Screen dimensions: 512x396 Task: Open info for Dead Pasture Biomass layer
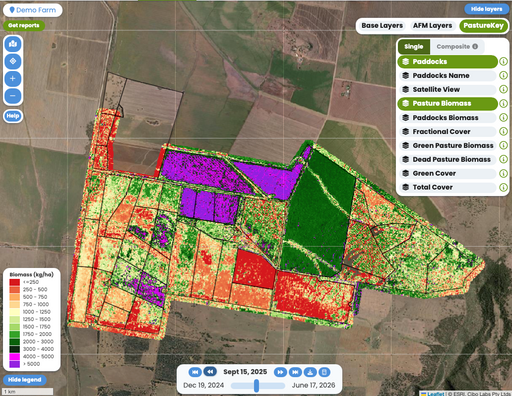(503, 159)
